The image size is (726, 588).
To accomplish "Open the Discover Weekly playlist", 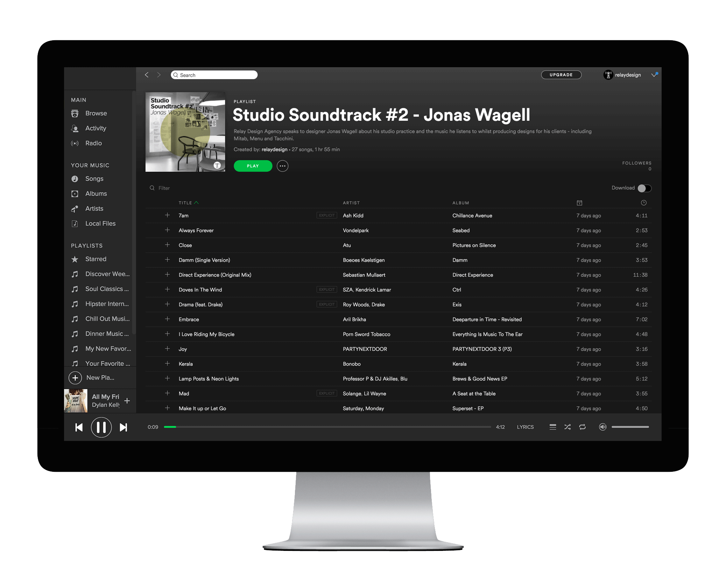I will tap(107, 274).
